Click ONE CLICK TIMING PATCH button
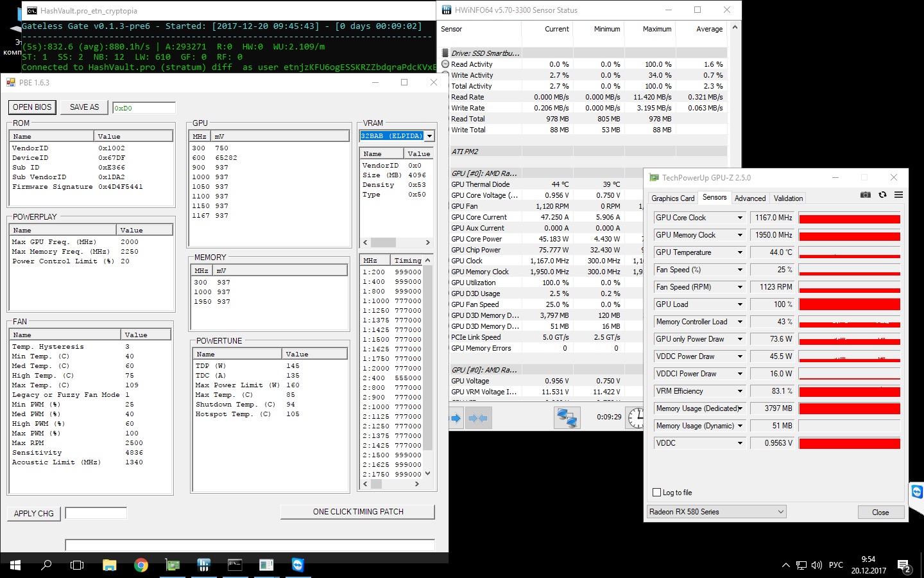Screen dimensions: 924x578 pyautogui.click(x=358, y=512)
